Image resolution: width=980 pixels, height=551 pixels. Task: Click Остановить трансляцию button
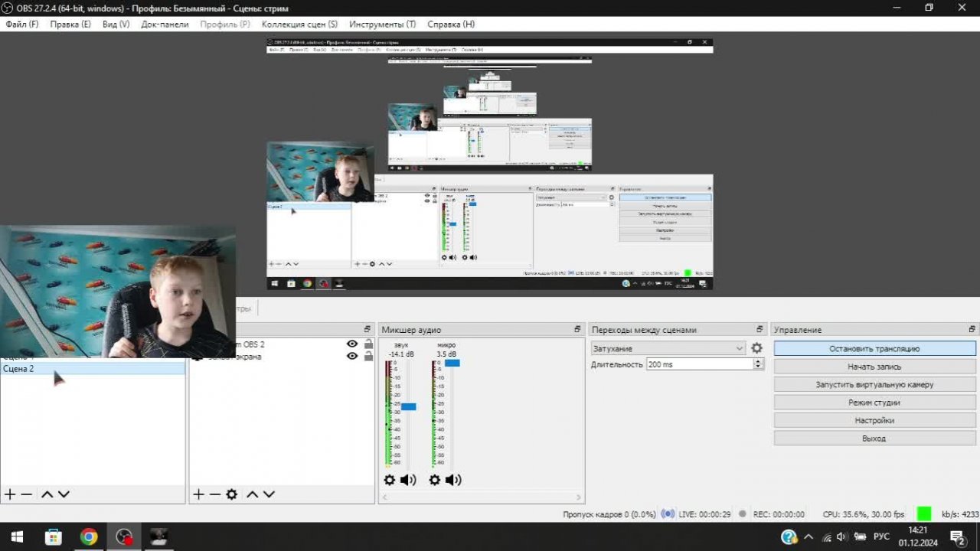click(x=874, y=348)
